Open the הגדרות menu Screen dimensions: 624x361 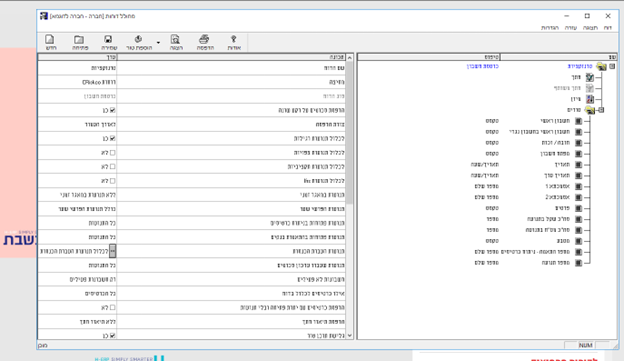550,28
